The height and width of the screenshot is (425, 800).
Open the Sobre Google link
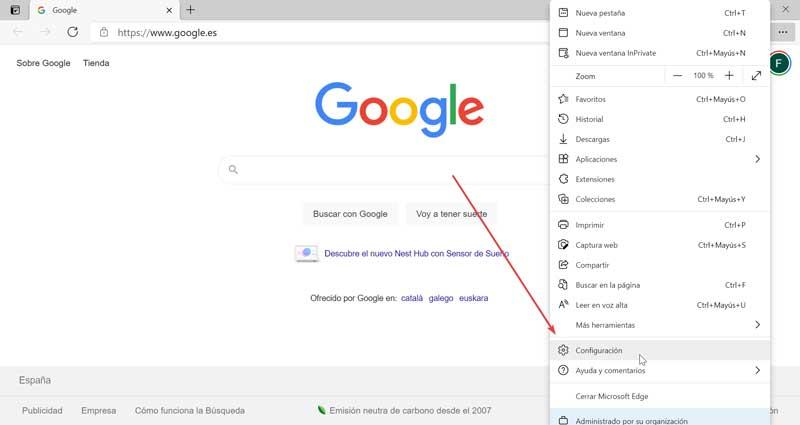point(43,63)
